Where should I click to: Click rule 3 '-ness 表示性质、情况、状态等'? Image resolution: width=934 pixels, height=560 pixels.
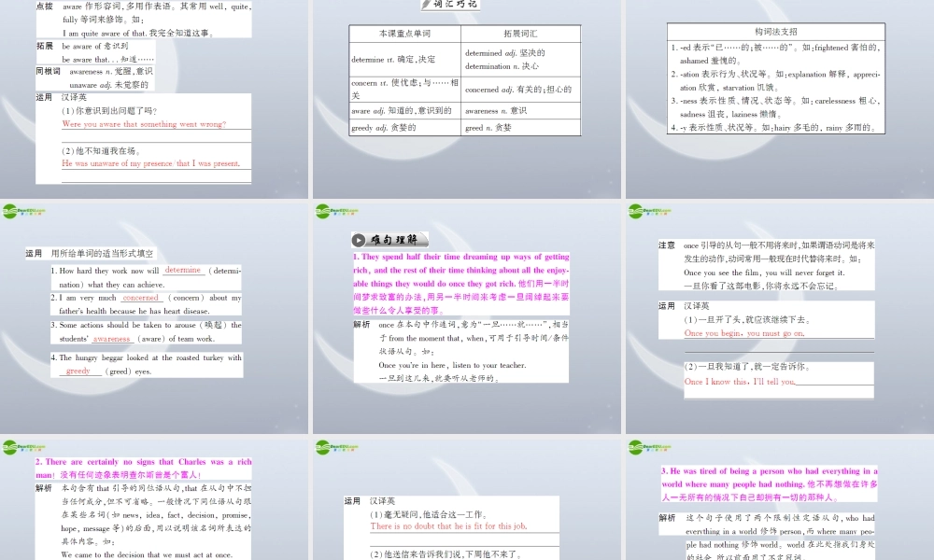click(775, 107)
